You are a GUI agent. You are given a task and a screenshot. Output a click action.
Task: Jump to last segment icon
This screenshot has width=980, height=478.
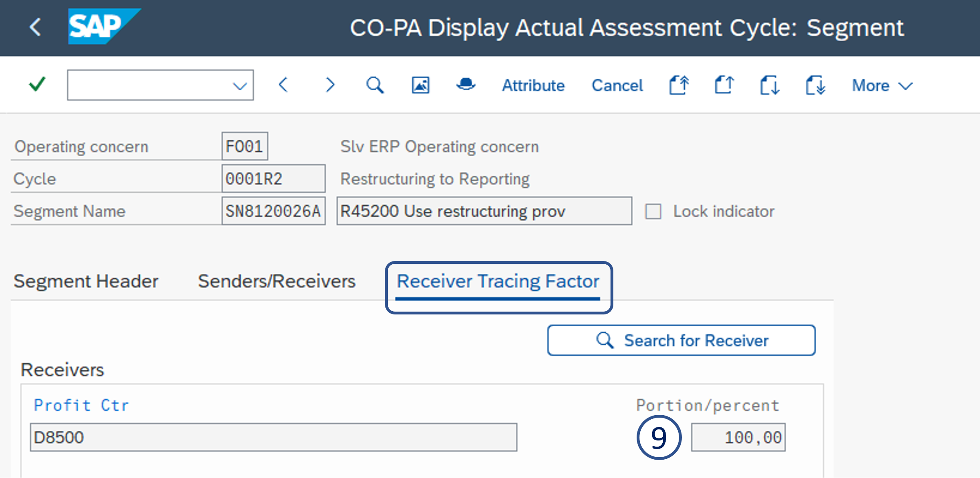click(x=815, y=85)
